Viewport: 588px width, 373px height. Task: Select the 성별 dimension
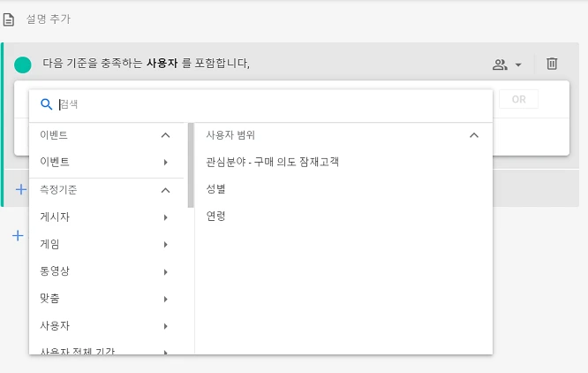click(x=216, y=189)
